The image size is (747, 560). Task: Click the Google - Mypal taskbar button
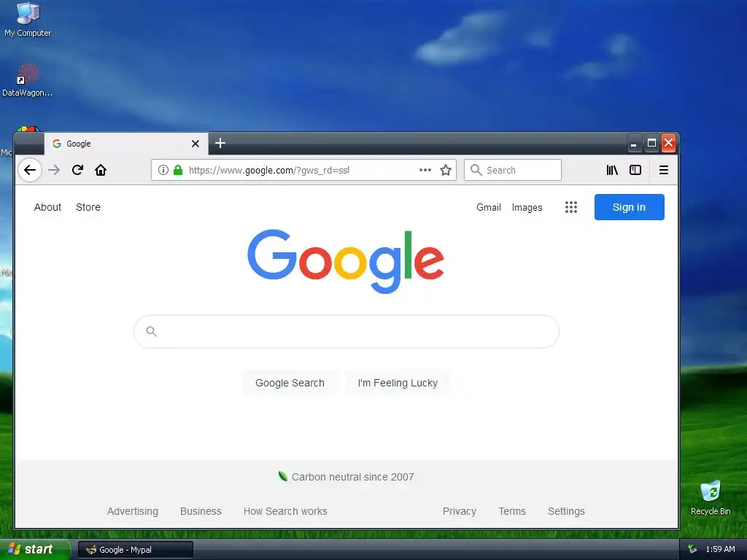135,550
